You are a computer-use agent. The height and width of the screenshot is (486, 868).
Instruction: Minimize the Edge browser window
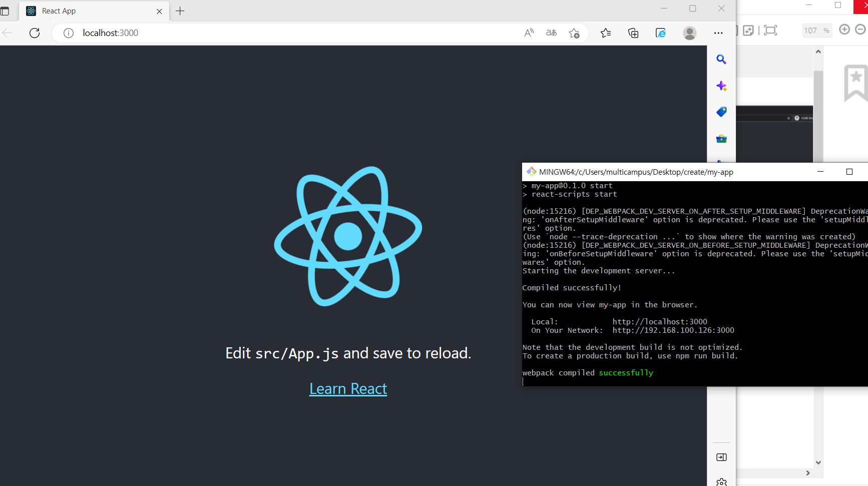coord(664,9)
